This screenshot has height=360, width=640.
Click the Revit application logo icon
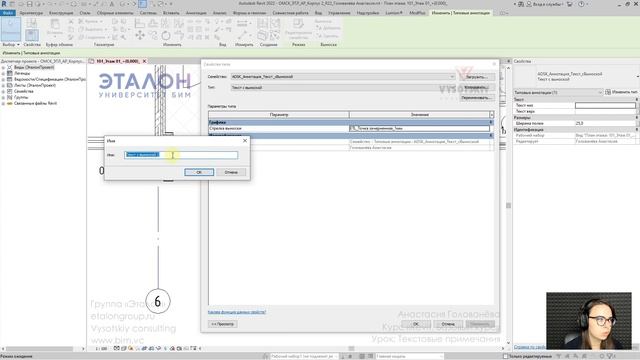[4, 4]
